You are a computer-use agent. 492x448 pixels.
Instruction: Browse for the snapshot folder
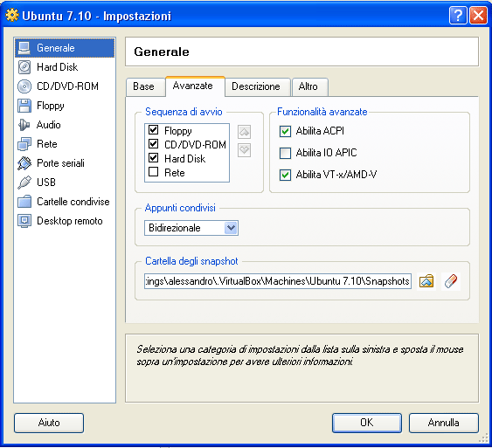[426, 281]
